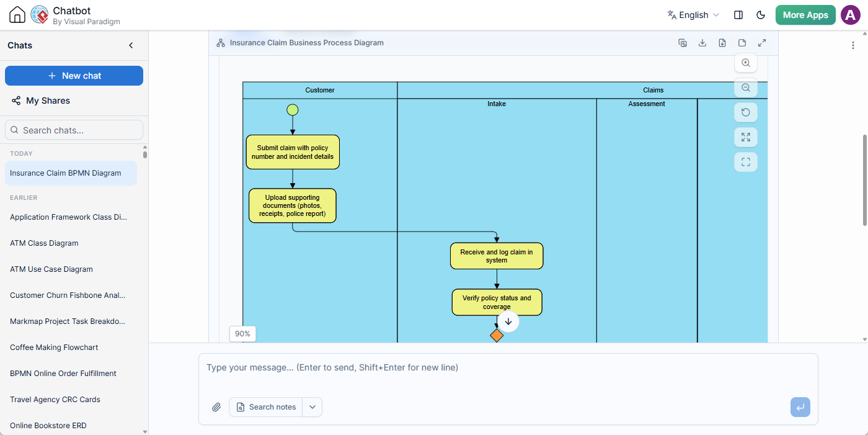Click the Claims pool header
868x435 pixels.
pos(653,90)
